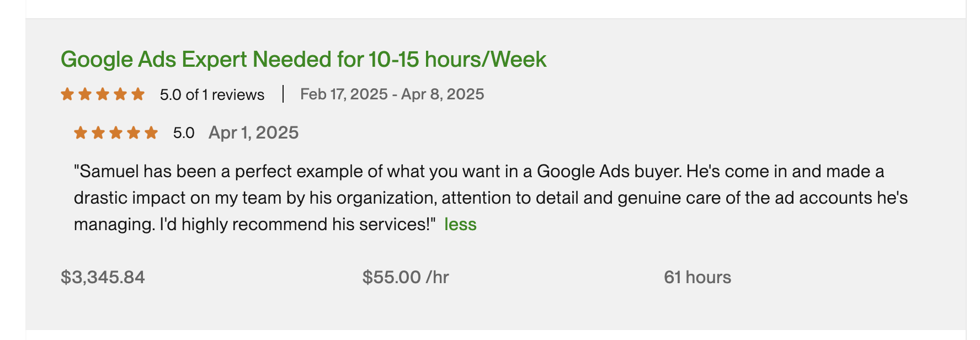Click the middle star in the top rating row
Viewport: 980px width, 340px height.
tap(102, 94)
